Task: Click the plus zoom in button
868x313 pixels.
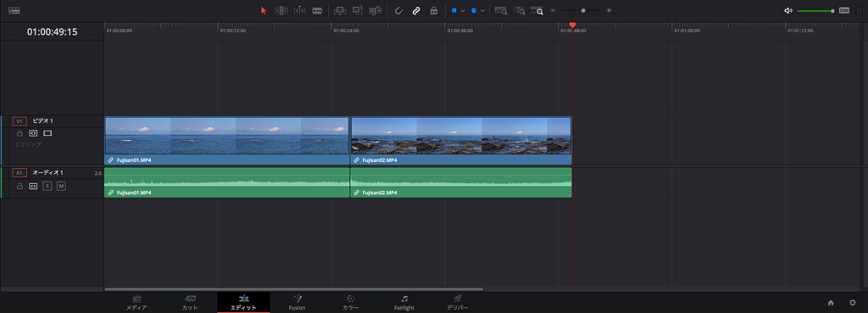Action: click(609, 10)
